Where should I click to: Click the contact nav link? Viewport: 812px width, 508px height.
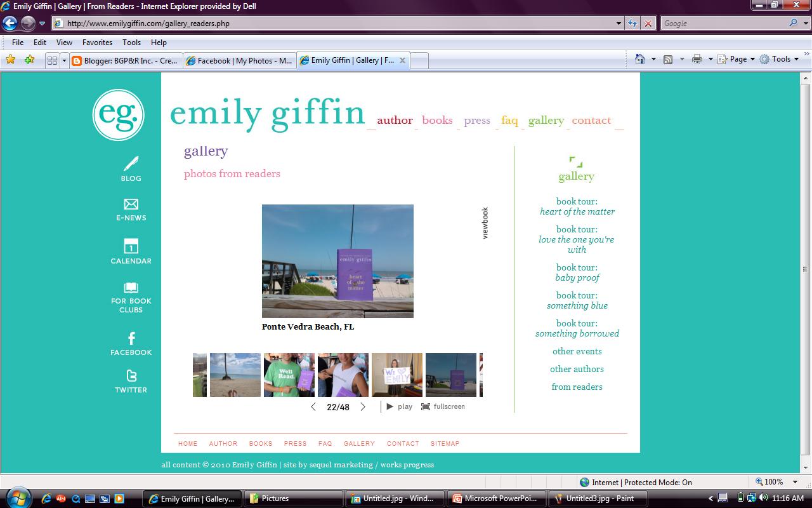(591, 120)
